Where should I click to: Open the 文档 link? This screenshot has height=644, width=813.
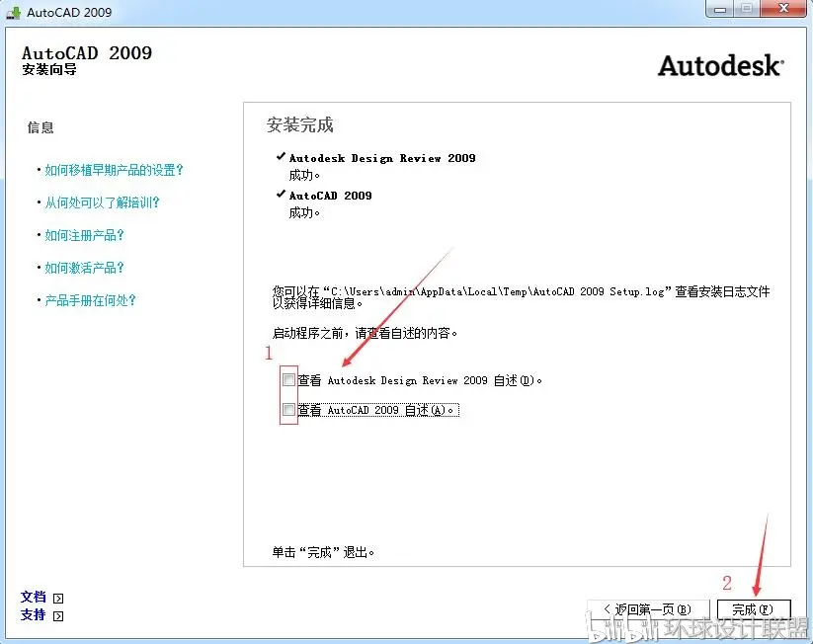click(34, 598)
